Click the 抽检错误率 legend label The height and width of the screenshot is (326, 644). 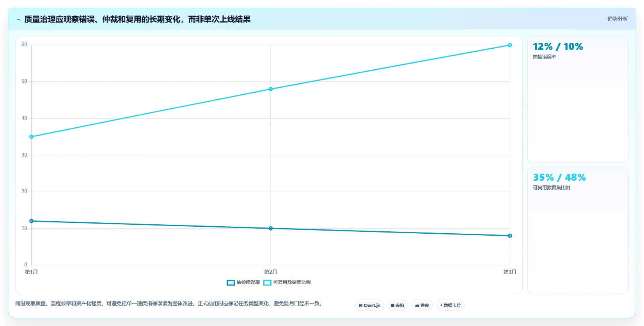coord(248,282)
